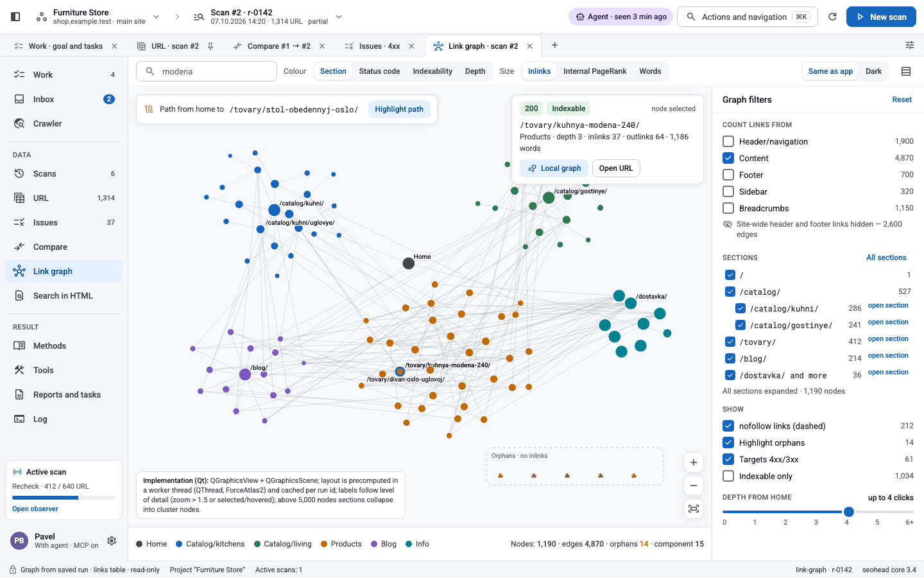The width and height of the screenshot is (924, 578).
Task: Add a new tab with plus icon
Action: tap(554, 45)
